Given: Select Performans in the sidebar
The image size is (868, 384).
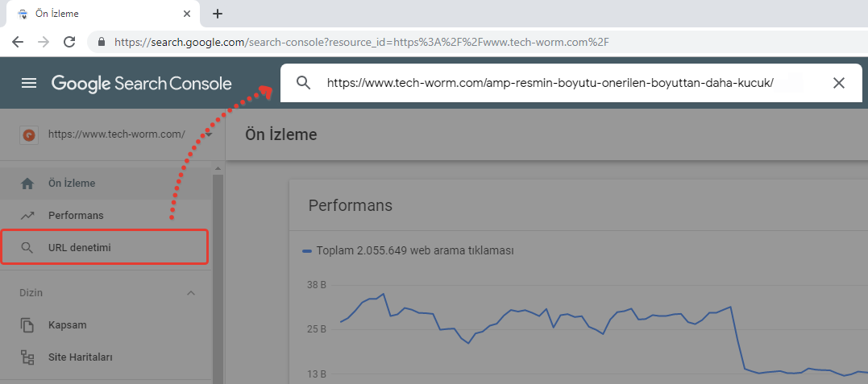Looking at the screenshot, I should click(x=76, y=216).
